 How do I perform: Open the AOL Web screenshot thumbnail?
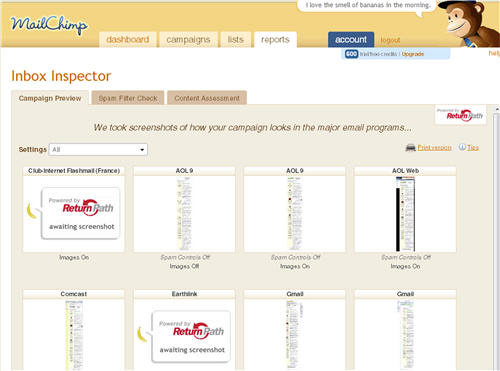(405, 214)
